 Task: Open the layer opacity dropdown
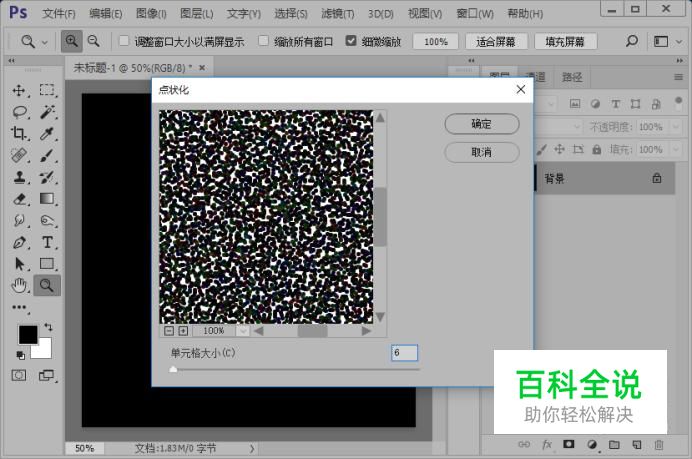coord(676,127)
